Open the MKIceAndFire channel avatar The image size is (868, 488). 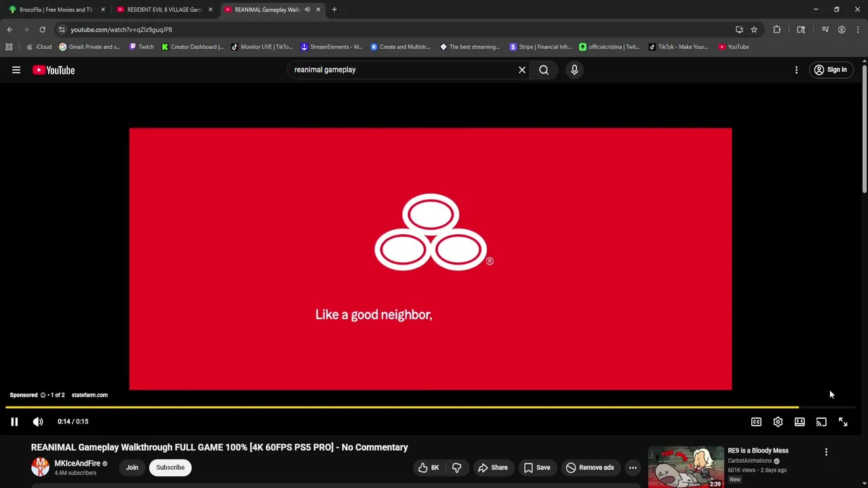(40, 467)
